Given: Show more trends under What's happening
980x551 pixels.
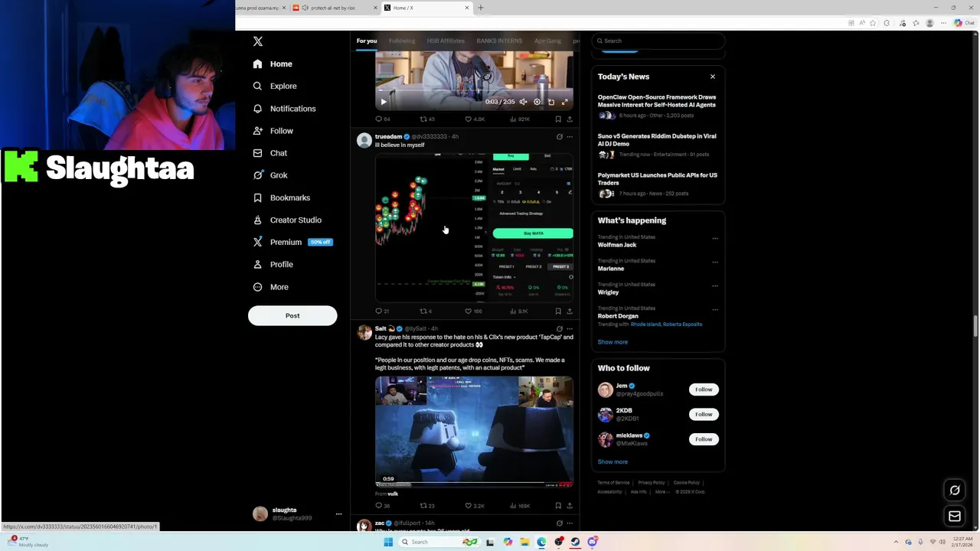Looking at the screenshot, I should pos(612,342).
